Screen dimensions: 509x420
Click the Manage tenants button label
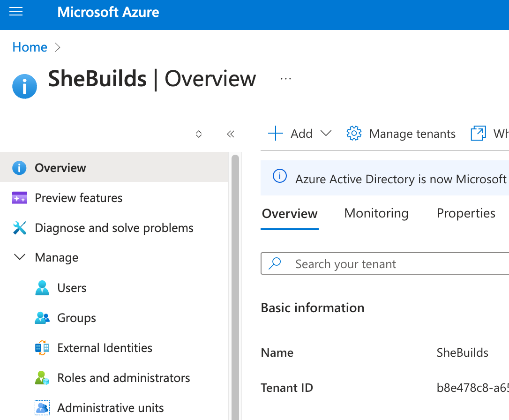tap(412, 134)
